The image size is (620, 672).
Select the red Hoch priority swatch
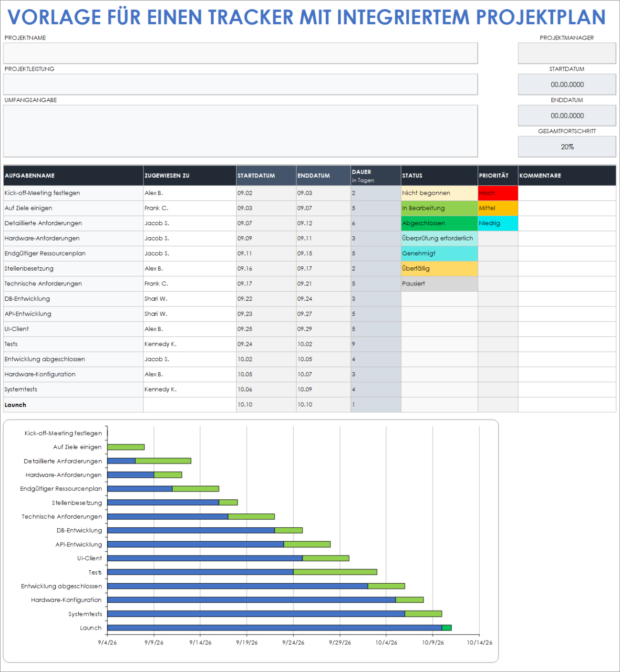(x=497, y=193)
